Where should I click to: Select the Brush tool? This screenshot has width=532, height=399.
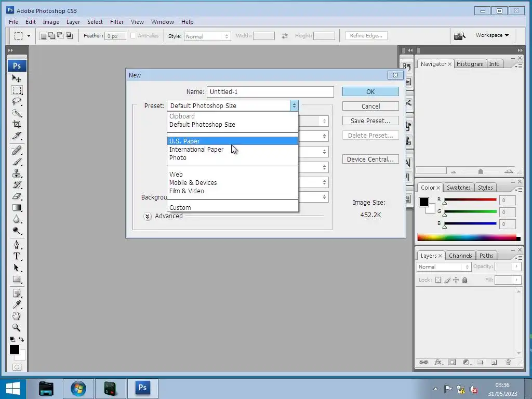(16, 162)
